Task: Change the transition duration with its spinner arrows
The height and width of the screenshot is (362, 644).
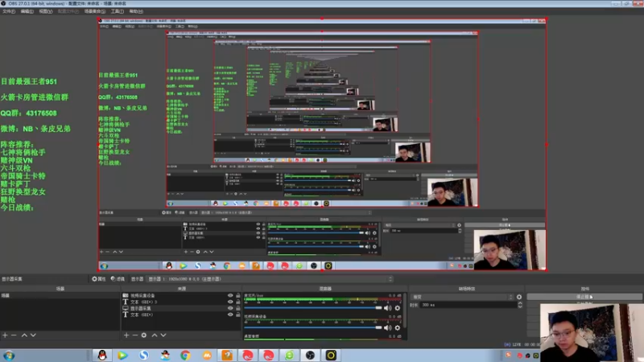Action: point(520,305)
